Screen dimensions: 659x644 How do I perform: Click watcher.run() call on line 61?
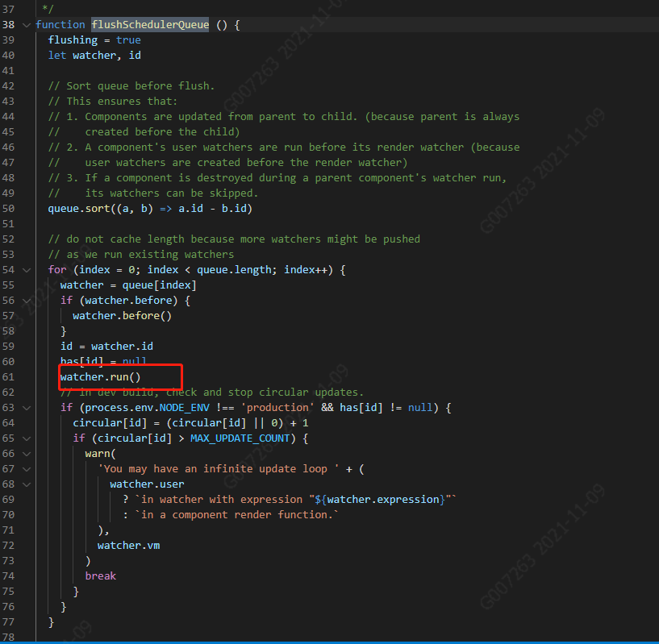(x=101, y=377)
